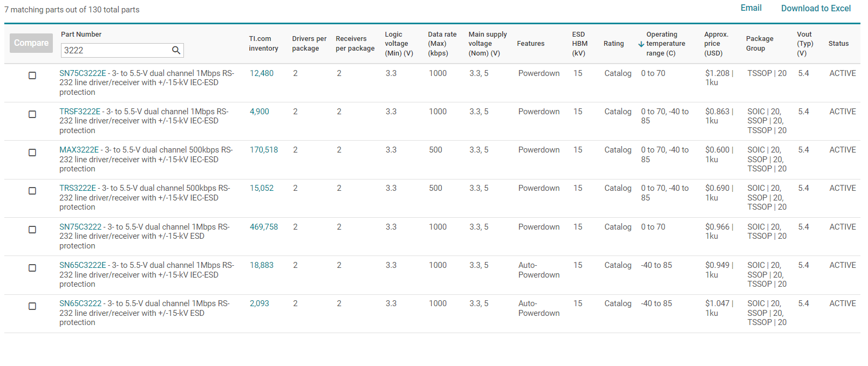Click the search magnifier icon
Viewport: 868px width, 366px height.
[176, 50]
